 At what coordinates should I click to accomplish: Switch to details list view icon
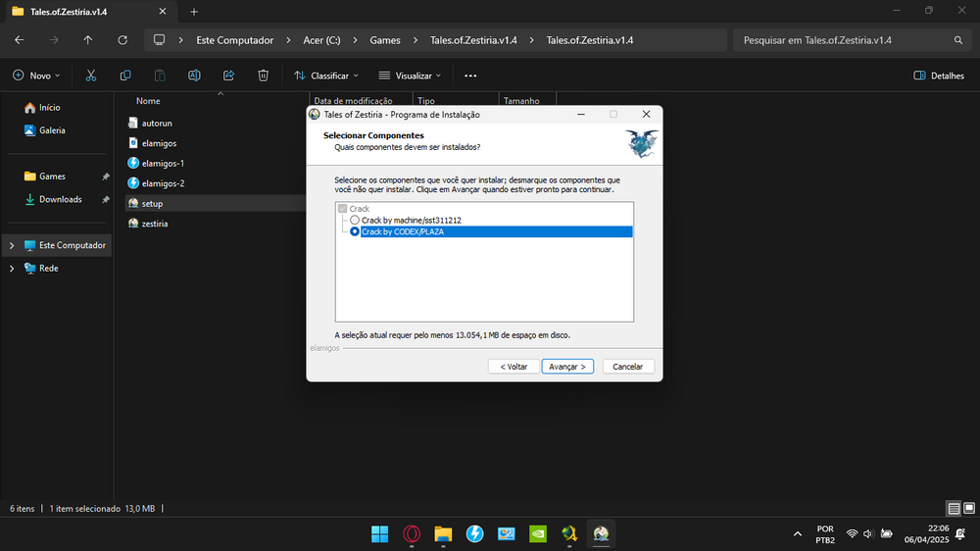pos(954,509)
